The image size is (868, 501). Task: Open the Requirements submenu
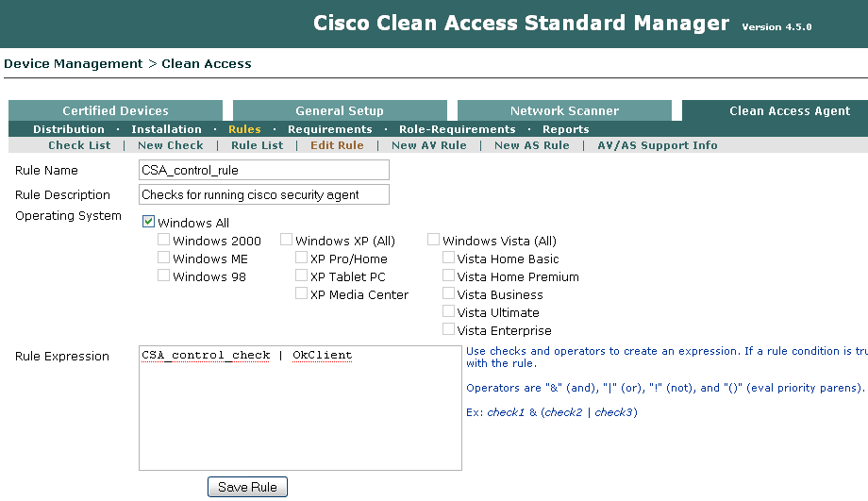330,129
